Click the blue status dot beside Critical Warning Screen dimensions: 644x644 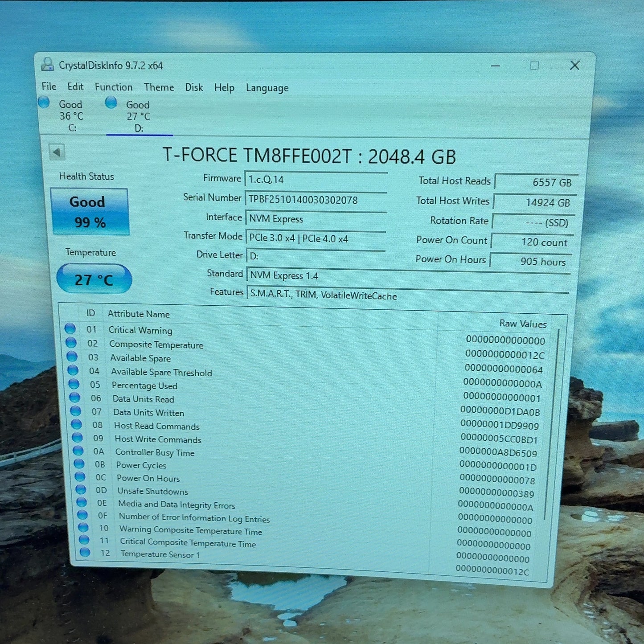[x=70, y=328]
